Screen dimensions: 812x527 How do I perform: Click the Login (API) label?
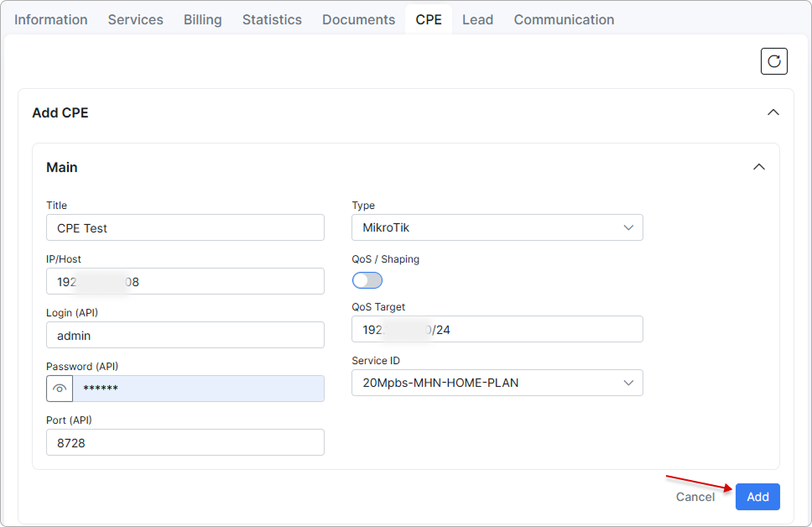tap(72, 313)
